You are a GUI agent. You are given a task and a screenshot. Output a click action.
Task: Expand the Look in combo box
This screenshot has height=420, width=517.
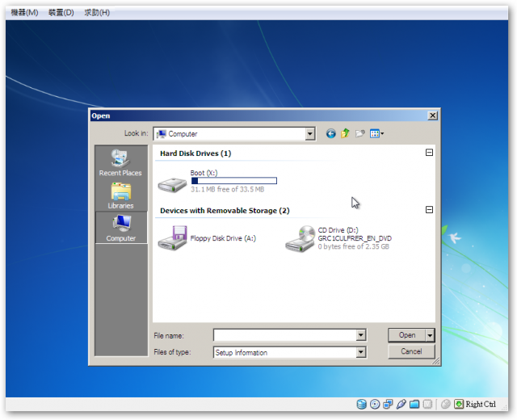(309, 134)
